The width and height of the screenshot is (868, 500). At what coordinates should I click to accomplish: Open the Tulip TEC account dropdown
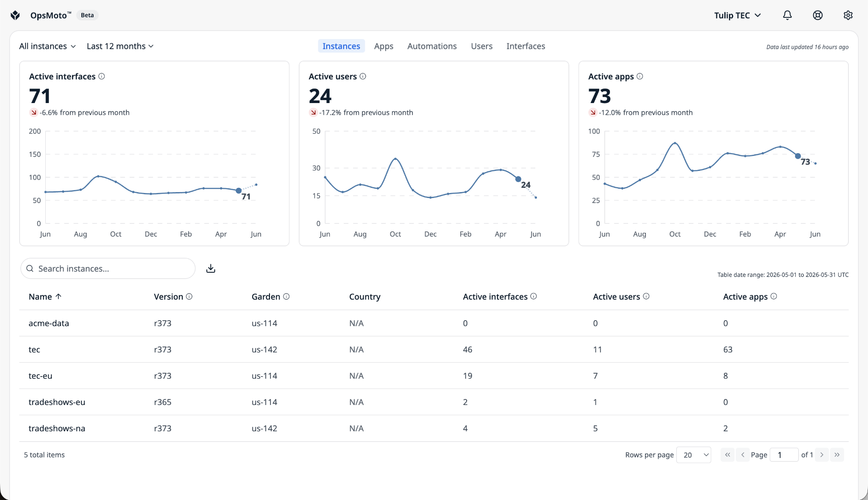point(738,15)
